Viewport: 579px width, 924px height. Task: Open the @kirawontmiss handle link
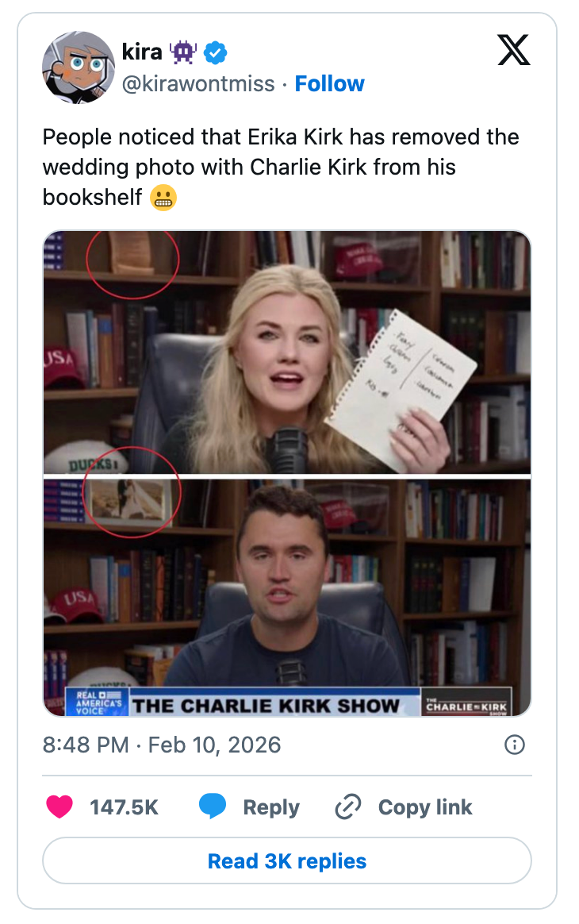click(x=198, y=84)
